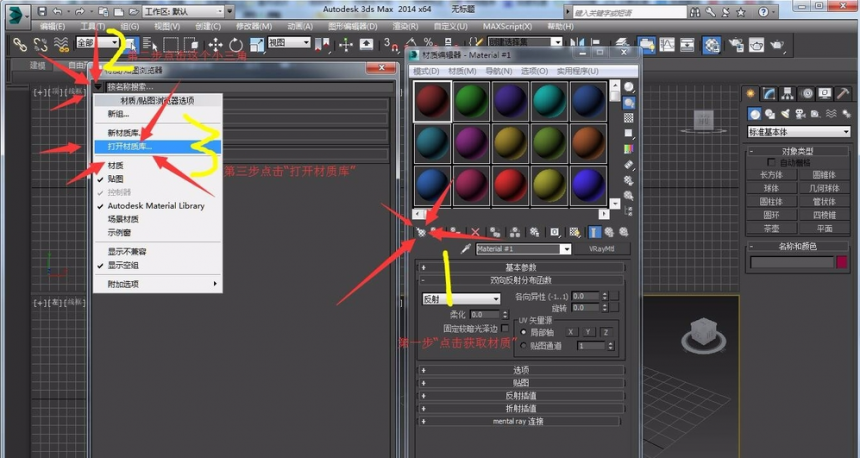
Task: Select the 局部轴 radio button
Action: 523,332
